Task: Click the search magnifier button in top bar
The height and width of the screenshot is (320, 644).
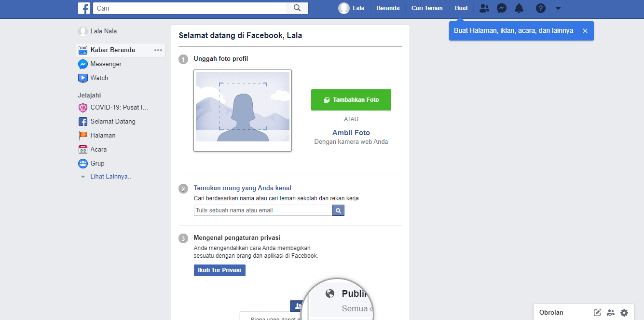Action: [297, 8]
